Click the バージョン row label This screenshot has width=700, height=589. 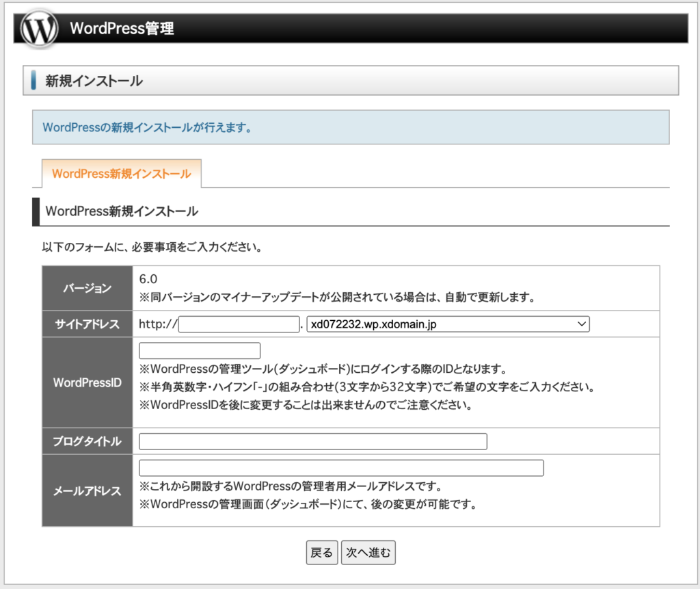(87, 288)
